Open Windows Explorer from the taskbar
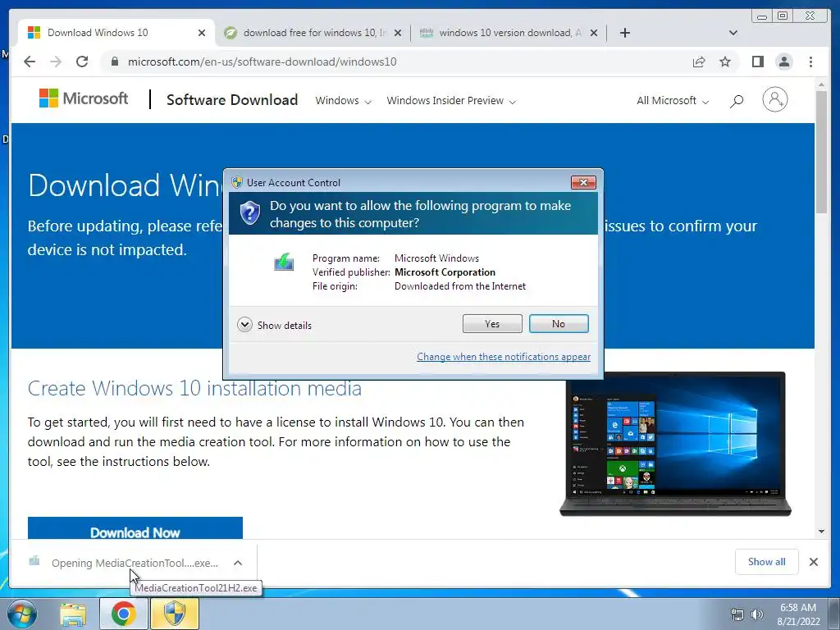This screenshot has width=840, height=630. click(73, 614)
